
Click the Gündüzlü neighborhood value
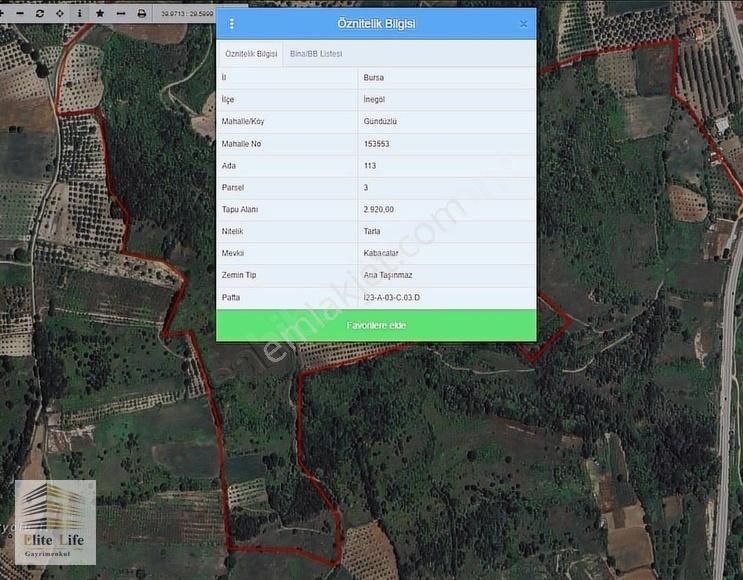coord(380,121)
